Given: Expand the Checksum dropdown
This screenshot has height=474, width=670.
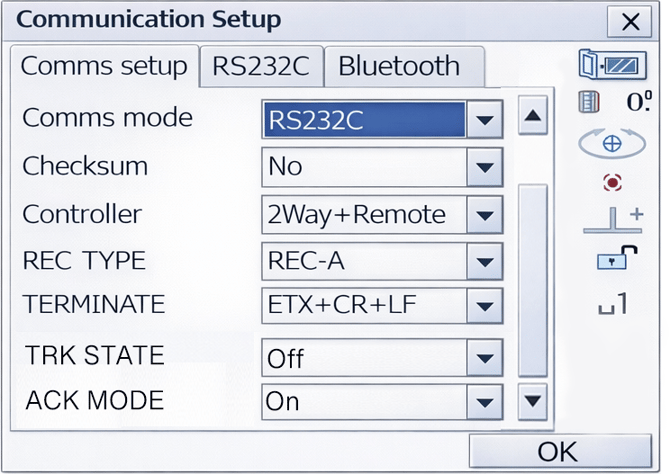Looking at the screenshot, I should (485, 167).
